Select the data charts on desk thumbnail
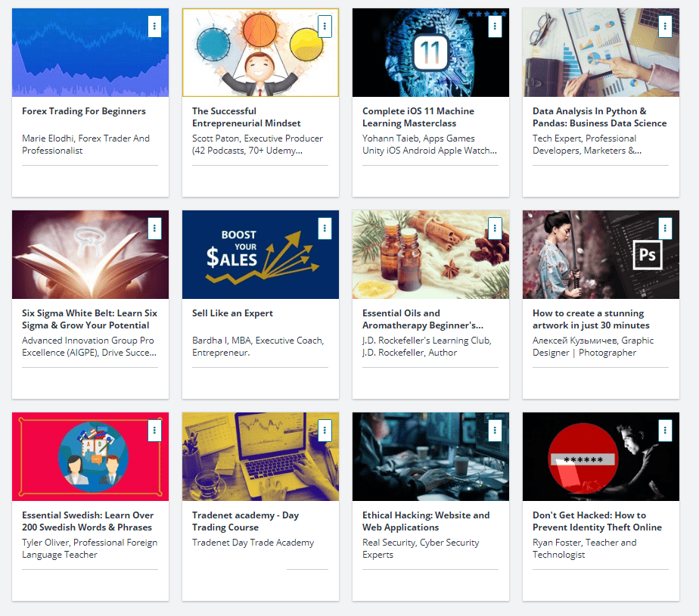Image resolution: width=699 pixels, height=616 pixels. click(601, 53)
